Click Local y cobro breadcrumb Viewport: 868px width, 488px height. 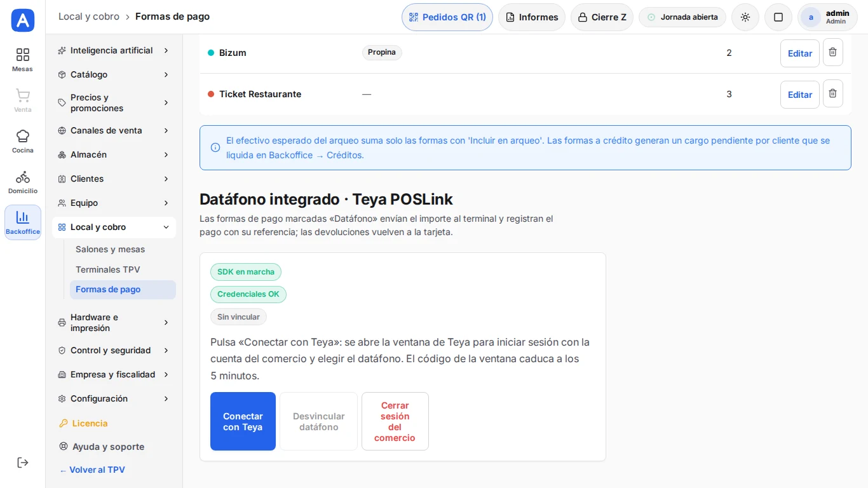(89, 17)
